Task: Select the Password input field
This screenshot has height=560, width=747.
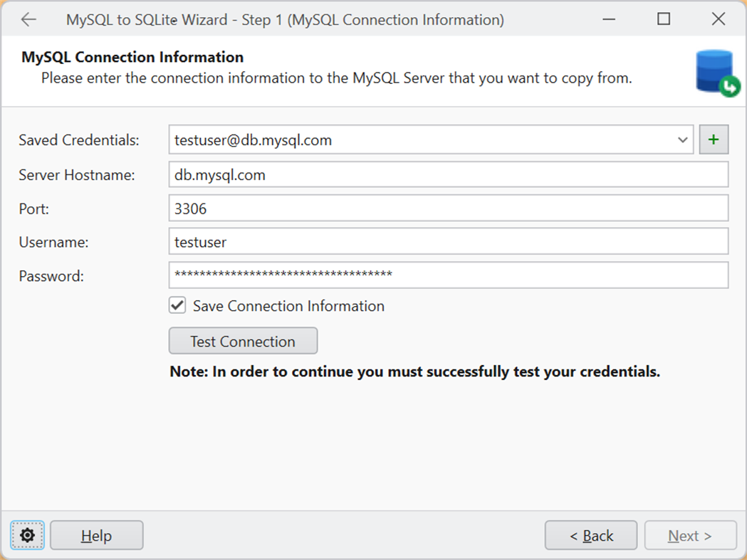Action: (448, 275)
